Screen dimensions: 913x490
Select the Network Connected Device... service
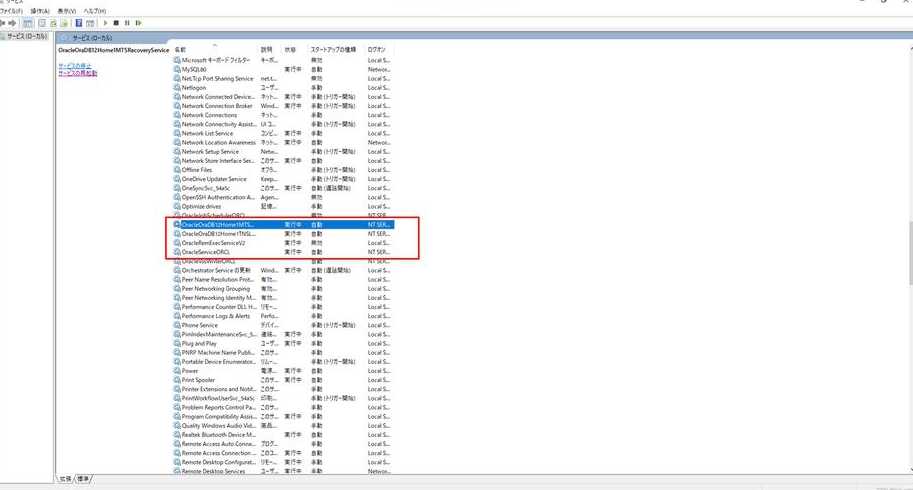click(x=284, y=97)
